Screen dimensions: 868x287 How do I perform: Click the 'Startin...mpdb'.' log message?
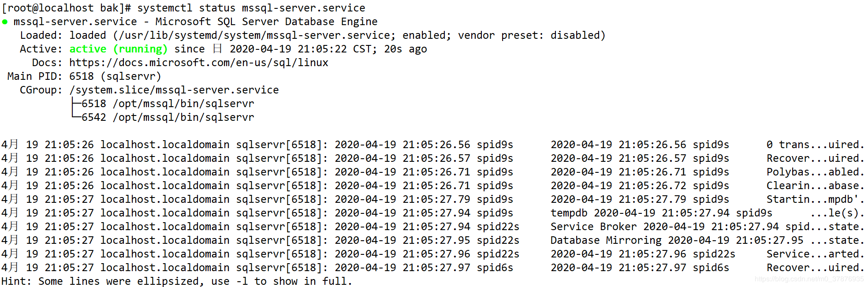(815, 199)
